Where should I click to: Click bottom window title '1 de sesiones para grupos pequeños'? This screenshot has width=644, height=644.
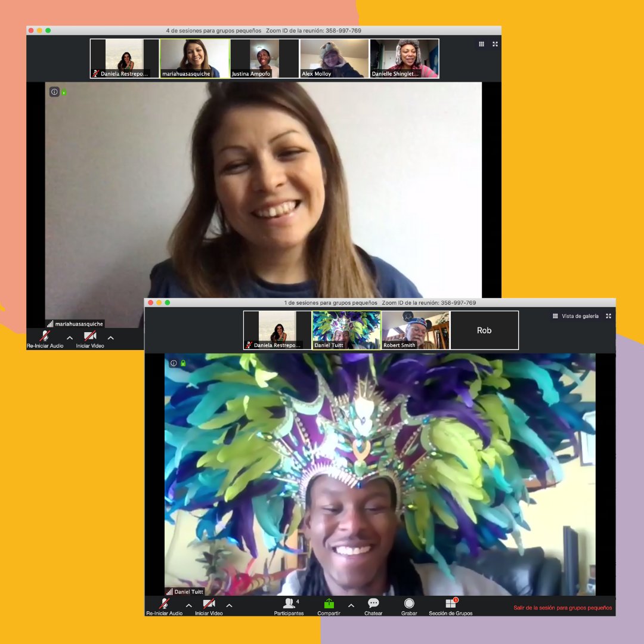click(x=330, y=303)
